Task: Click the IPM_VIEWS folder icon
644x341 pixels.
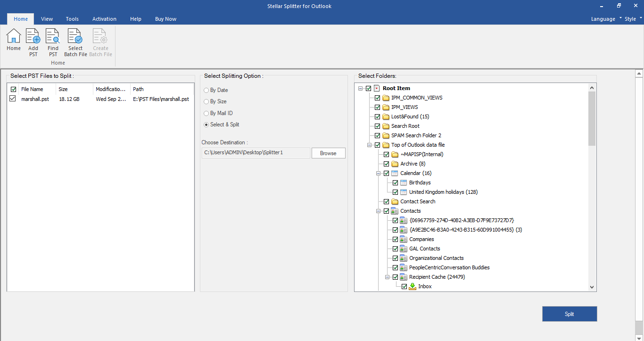Action: pos(386,107)
